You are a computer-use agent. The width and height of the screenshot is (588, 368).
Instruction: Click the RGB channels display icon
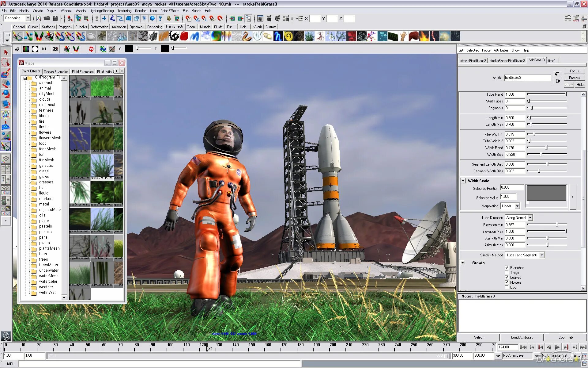click(26, 49)
